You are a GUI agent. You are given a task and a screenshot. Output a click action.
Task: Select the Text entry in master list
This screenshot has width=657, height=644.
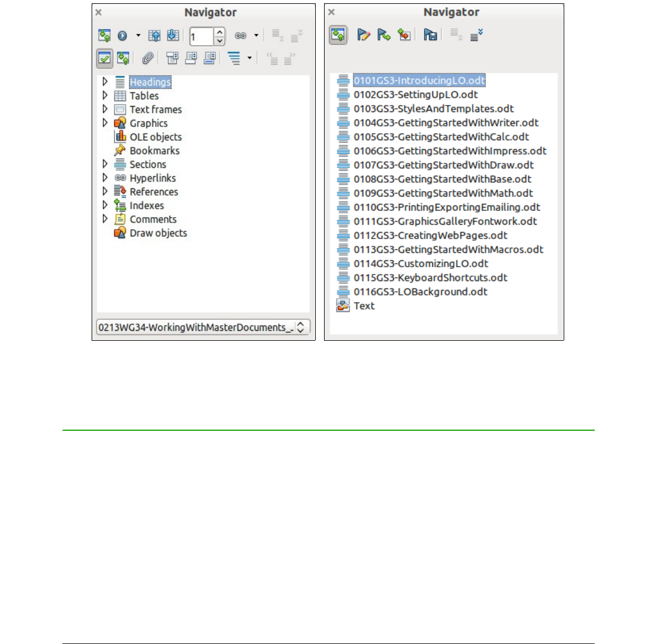click(x=364, y=306)
